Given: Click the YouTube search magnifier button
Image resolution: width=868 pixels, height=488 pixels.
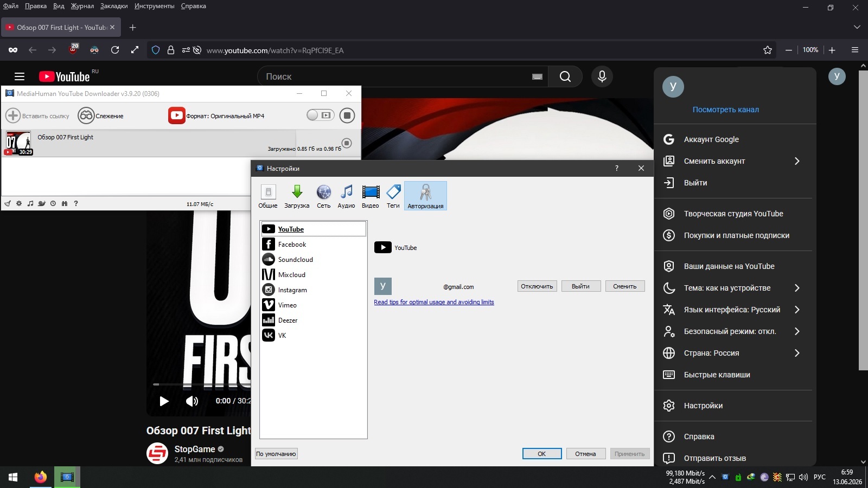Looking at the screenshot, I should tap(565, 76).
